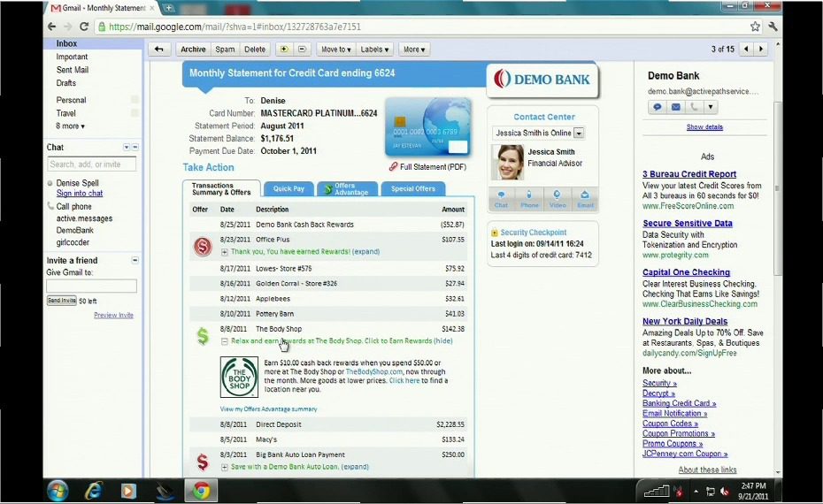This screenshot has height=504, width=823.
Task: Open Video in the Contact Center
Action: coord(558,199)
